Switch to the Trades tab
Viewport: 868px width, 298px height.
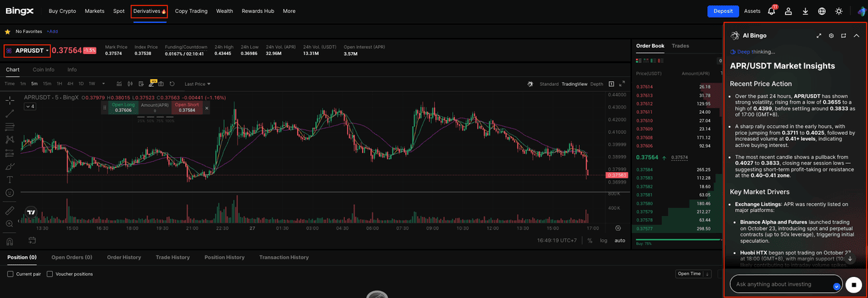(680, 46)
